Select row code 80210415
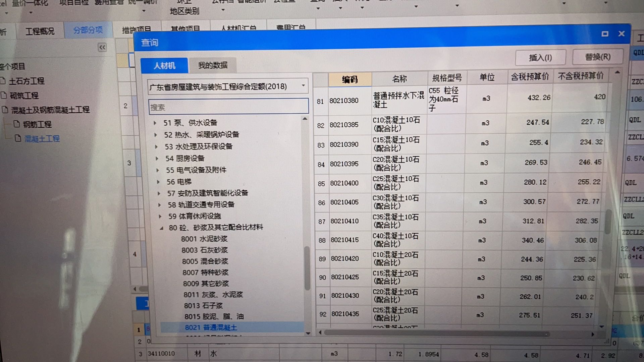The width and height of the screenshot is (644, 362). (x=345, y=240)
